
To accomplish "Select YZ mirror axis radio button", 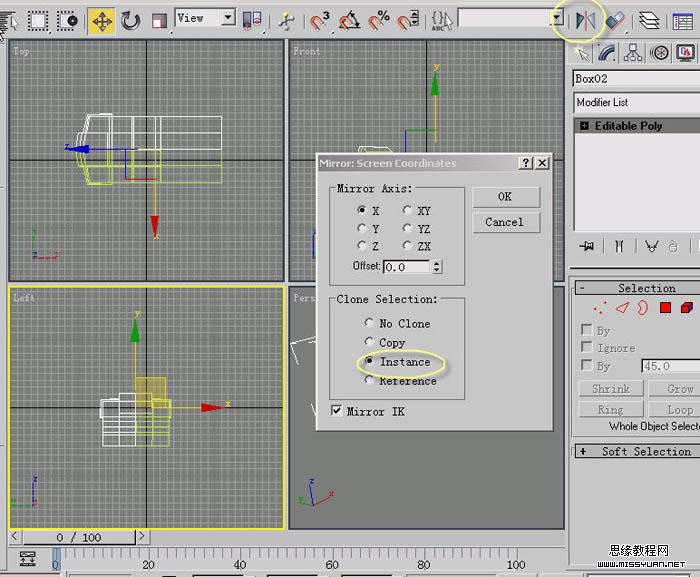I will point(407,228).
